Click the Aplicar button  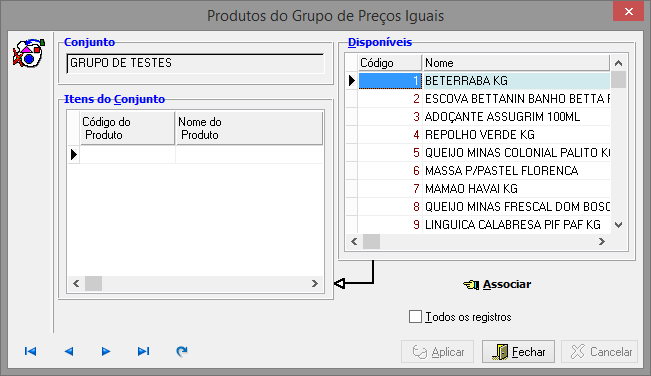438,352
